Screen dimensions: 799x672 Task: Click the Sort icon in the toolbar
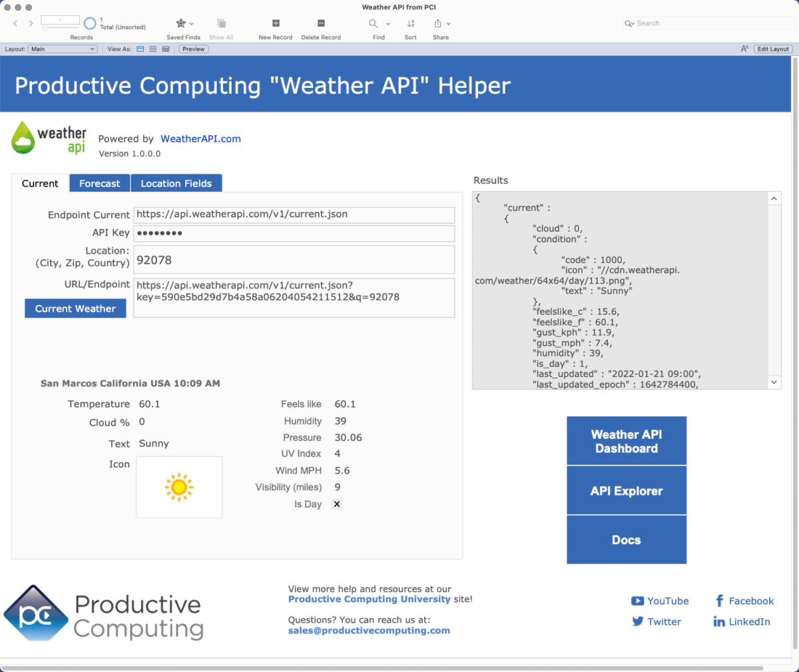point(410,24)
